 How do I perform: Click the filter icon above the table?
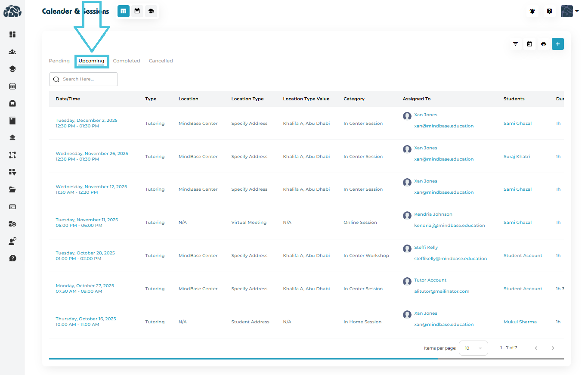point(515,44)
